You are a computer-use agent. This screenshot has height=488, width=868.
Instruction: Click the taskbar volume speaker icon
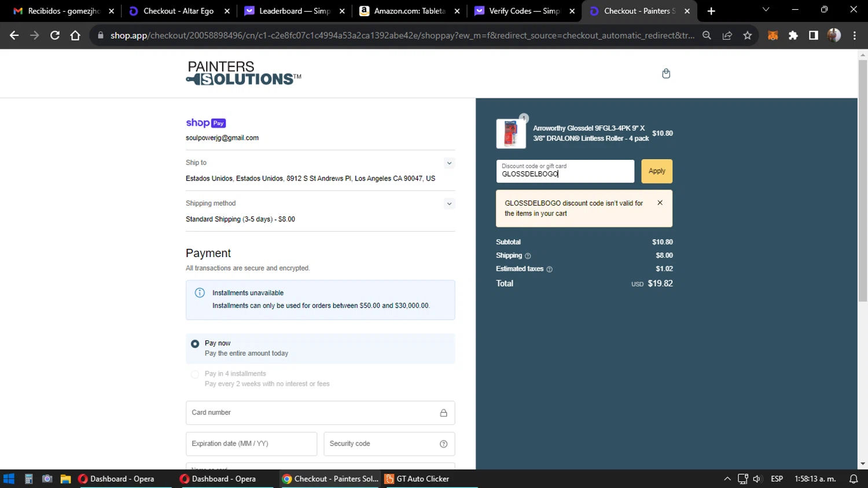pyautogui.click(x=757, y=479)
